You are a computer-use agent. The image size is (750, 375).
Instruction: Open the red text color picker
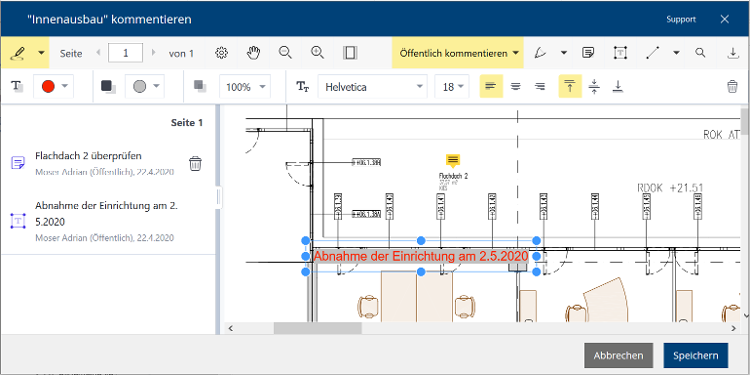click(x=54, y=87)
